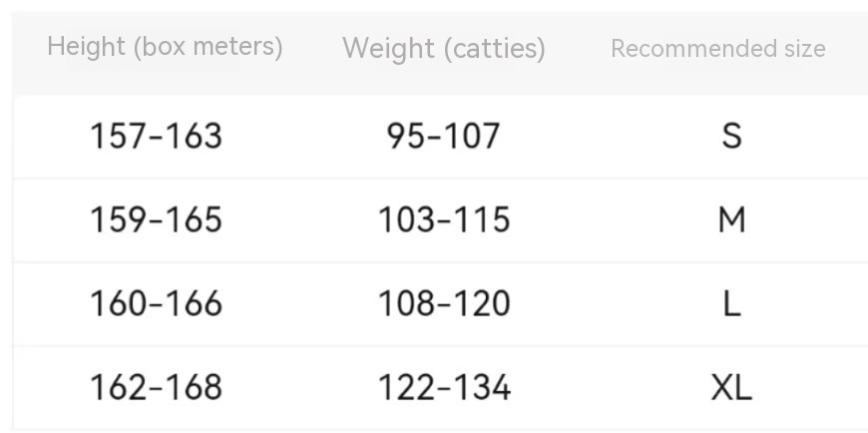Click the Weight (catties) column header
Image resolution: width=868 pixels, height=433 pixels.
tap(444, 48)
